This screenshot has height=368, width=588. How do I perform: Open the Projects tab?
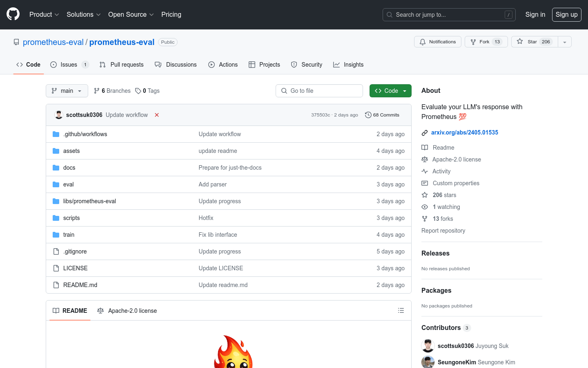(264, 65)
